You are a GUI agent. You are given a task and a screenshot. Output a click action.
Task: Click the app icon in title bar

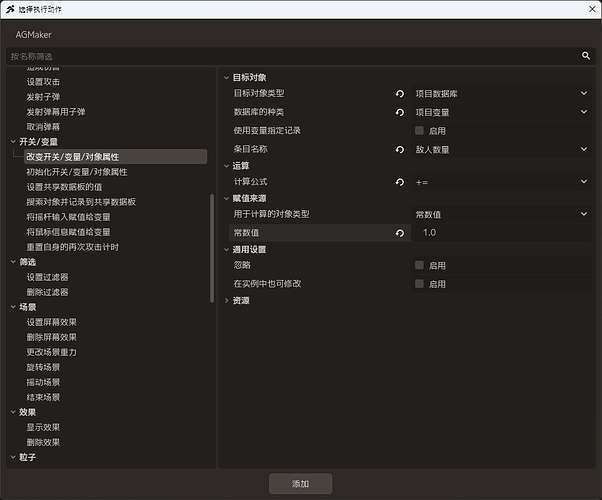click(10, 9)
